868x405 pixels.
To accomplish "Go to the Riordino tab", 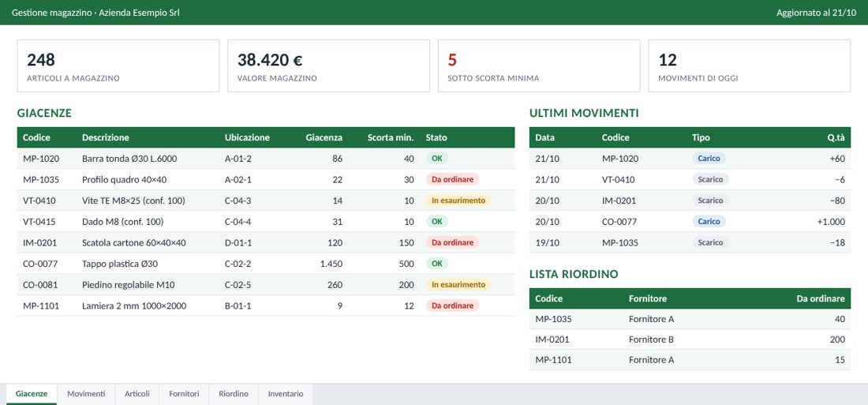I will [233, 394].
